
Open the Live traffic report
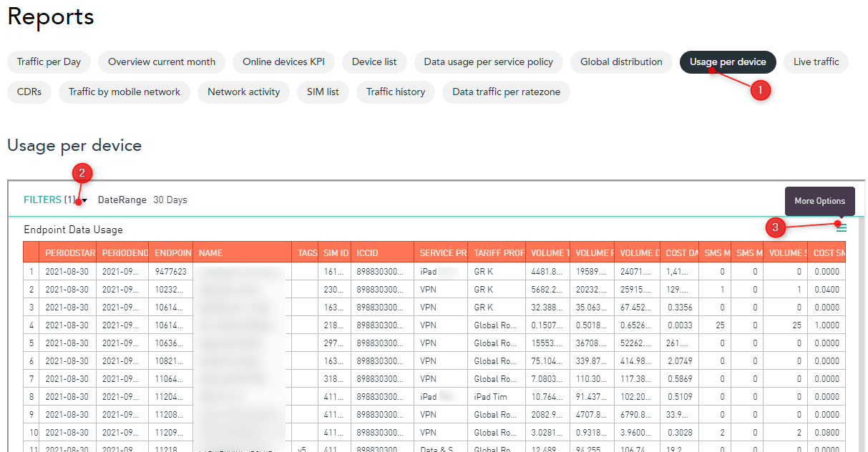tap(816, 62)
